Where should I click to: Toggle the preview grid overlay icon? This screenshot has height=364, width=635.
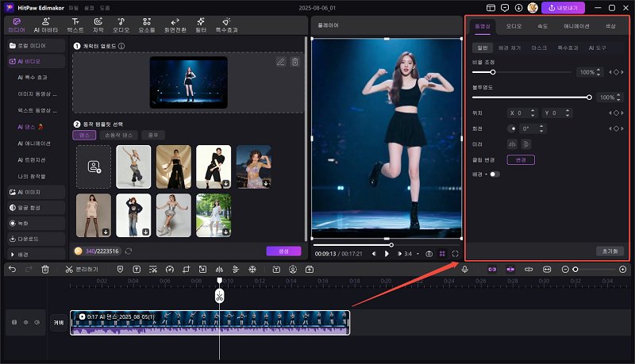(x=442, y=254)
